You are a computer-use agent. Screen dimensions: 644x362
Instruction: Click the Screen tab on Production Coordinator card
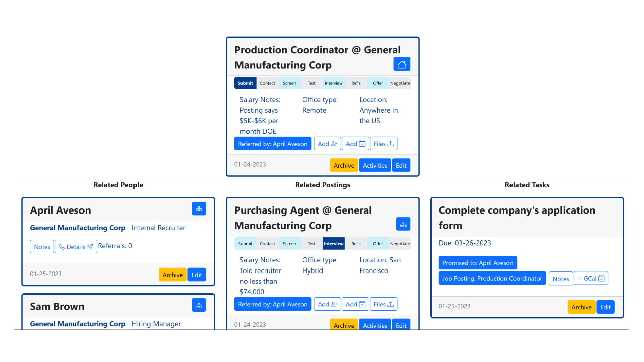(289, 83)
